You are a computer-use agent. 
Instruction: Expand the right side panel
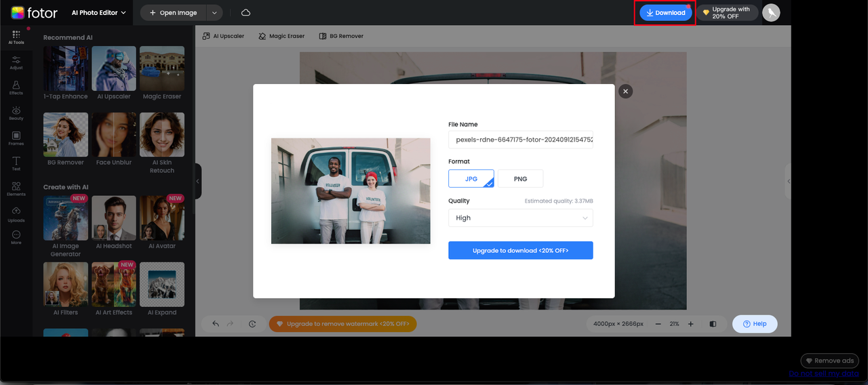[x=789, y=181]
